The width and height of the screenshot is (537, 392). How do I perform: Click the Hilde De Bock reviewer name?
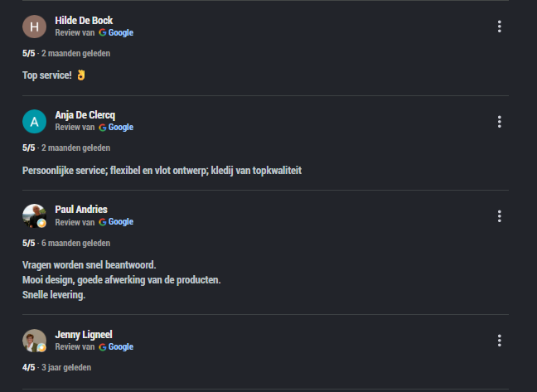(x=84, y=21)
